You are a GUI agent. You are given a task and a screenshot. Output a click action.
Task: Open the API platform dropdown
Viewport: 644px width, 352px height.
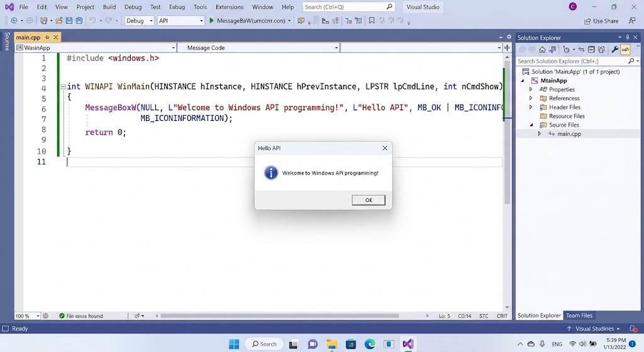tap(180, 21)
